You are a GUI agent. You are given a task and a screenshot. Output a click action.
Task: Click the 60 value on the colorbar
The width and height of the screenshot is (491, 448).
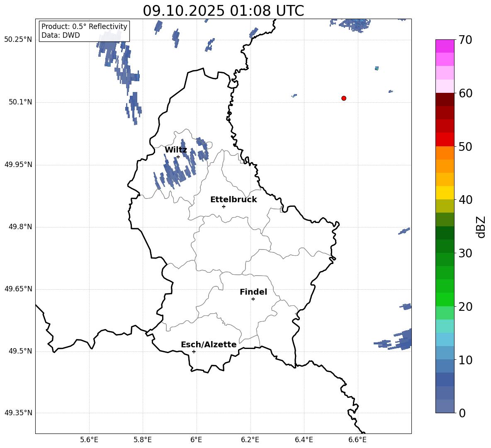tap(465, 93)
